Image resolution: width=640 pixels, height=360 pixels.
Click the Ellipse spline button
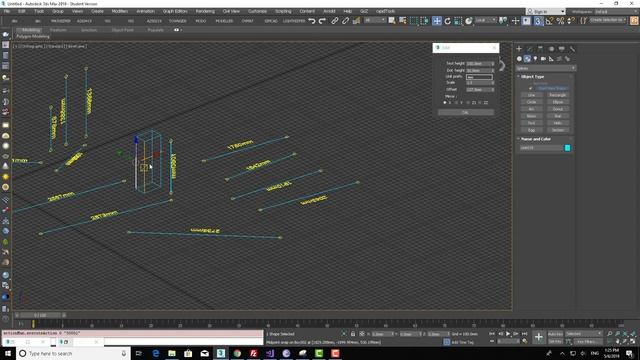pyautogui.click(x=558, y=102)
